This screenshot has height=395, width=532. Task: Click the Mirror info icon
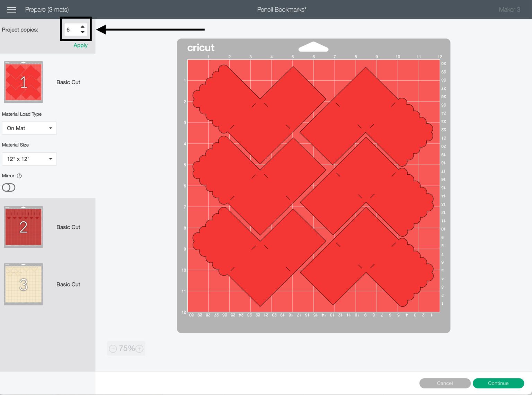click(x=19, y=176)
